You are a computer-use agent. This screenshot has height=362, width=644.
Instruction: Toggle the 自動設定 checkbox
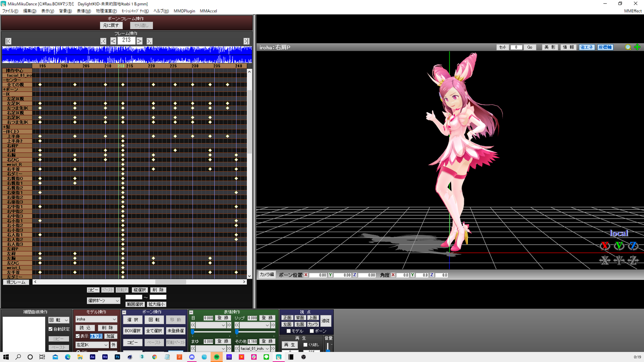click(x=51, y=329)
